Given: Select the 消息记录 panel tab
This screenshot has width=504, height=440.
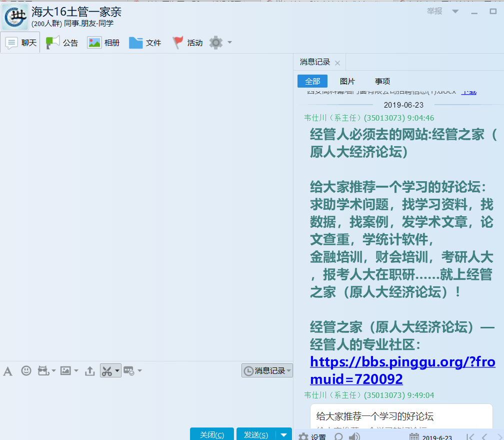Looking at the screenshot, I should tap(315, 62).
